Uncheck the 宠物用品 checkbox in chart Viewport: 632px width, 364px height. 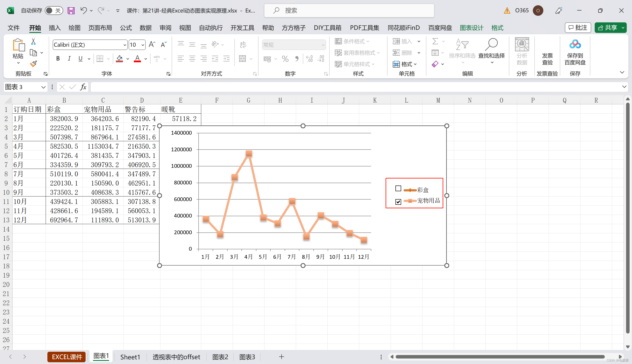[x=398, y=202]
